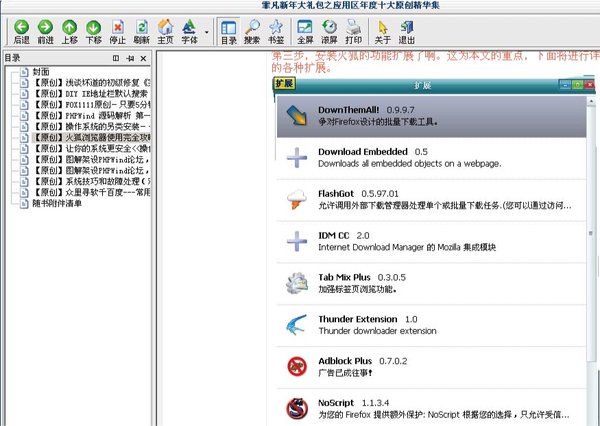Close the 目录 side panel
This screenshot has width=600, height=426.
coord(144,58)
